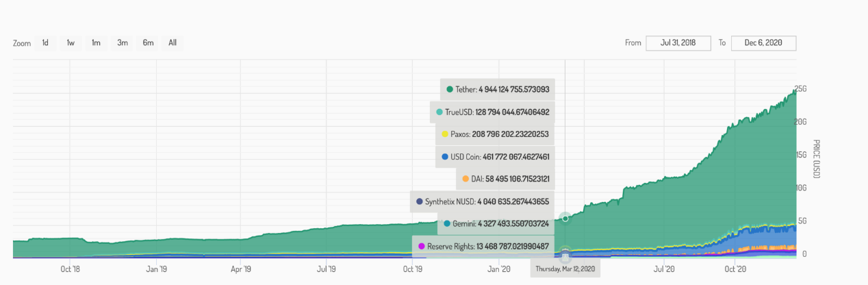Click the blue USD Coin dot

[x=445, y=157]
